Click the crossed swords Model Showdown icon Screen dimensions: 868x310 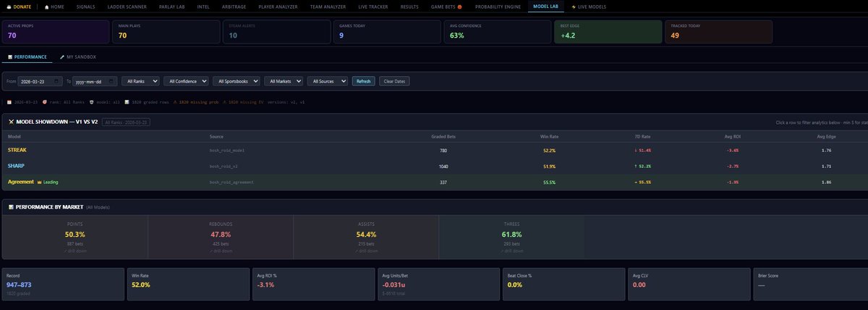(x=11, y=122)
